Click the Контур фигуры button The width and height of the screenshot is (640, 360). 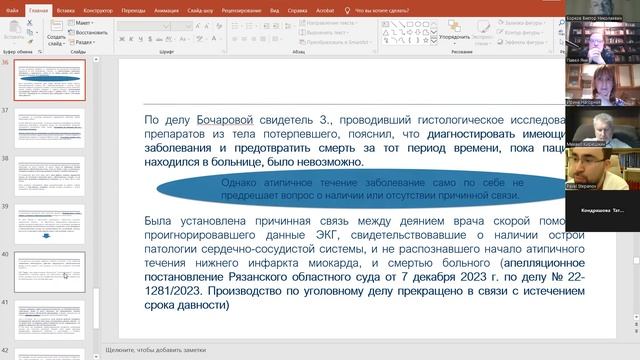click(x=520, y=32)
